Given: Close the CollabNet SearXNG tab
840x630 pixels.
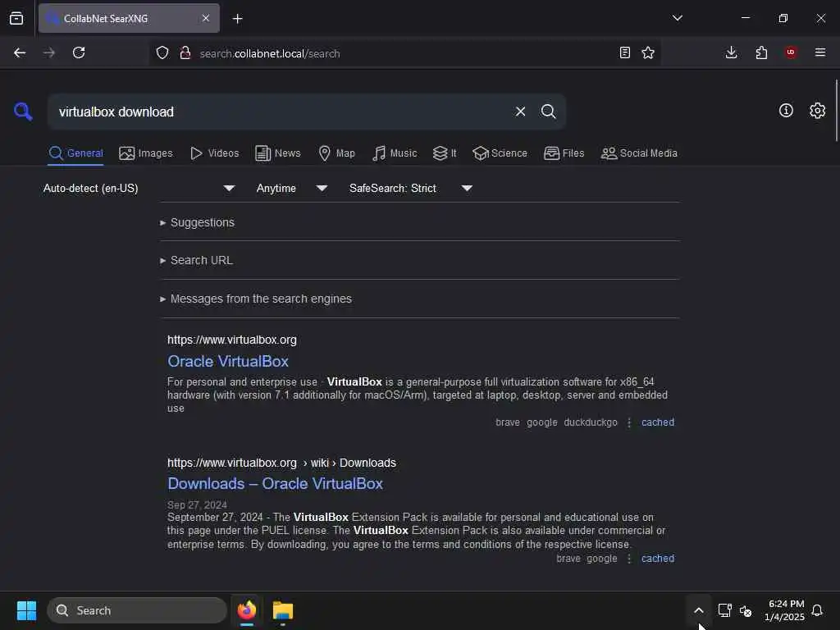Looking at the screenshot, I should click(x=206, y=18).
